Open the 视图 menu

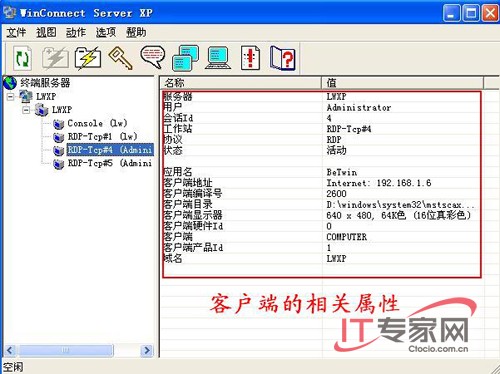coord(46,32)
